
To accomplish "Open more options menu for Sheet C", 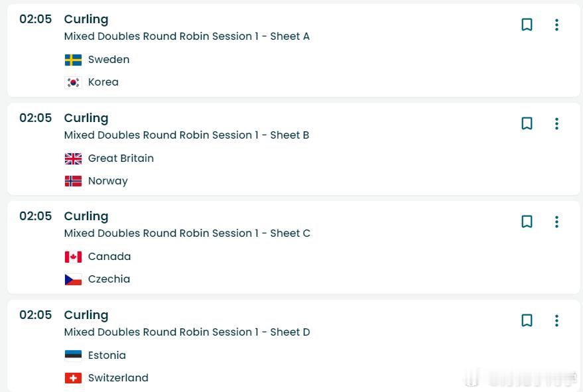I will 556,222.
